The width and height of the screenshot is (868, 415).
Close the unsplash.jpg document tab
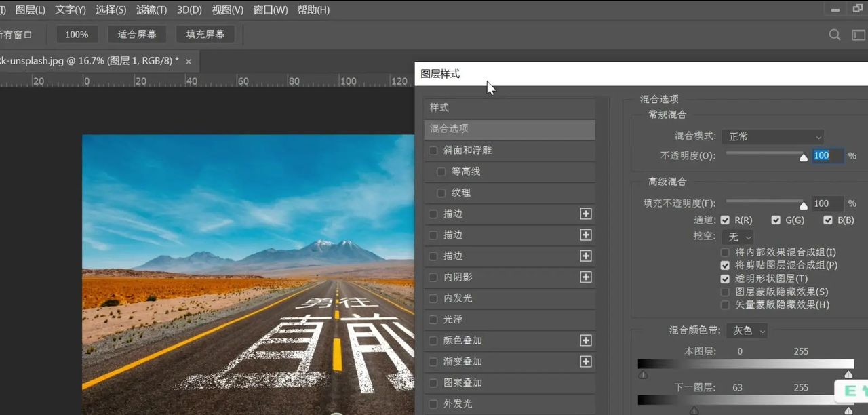pos(189,61)
